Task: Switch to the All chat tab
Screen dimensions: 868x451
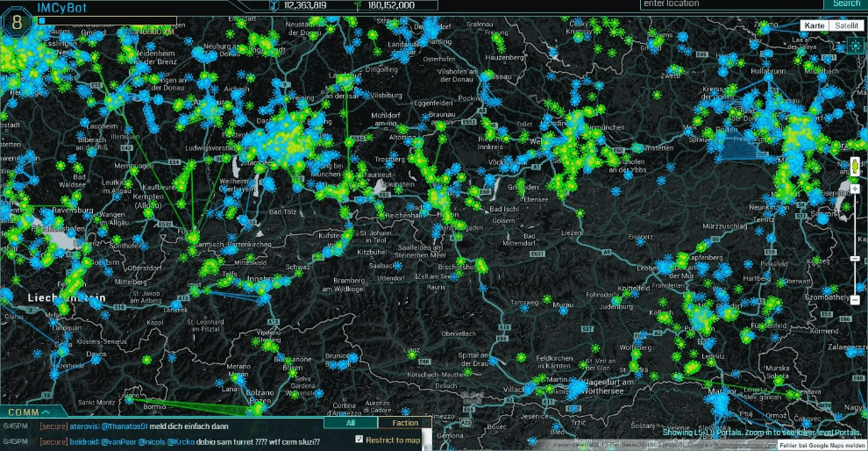Action: pos(350,423)
